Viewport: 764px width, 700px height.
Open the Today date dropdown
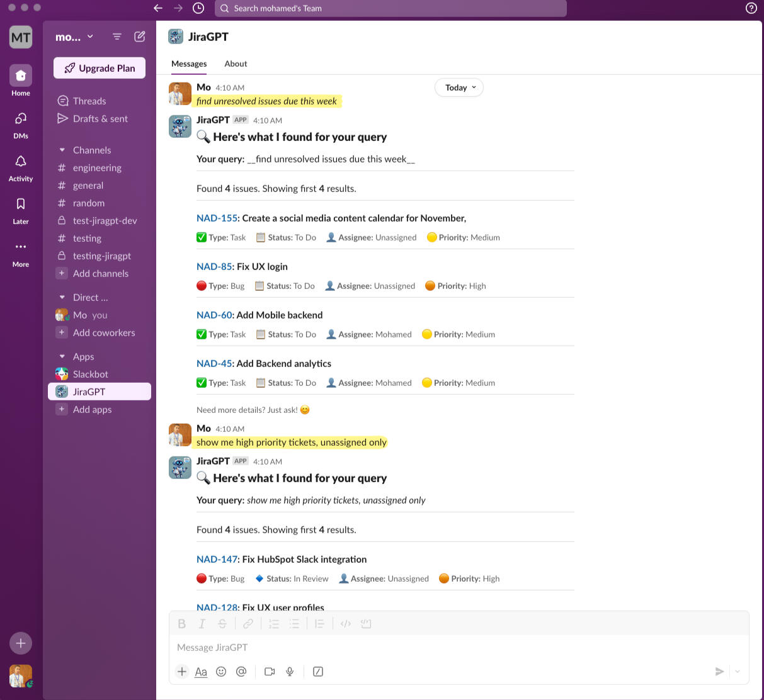[x=459, y=87]
